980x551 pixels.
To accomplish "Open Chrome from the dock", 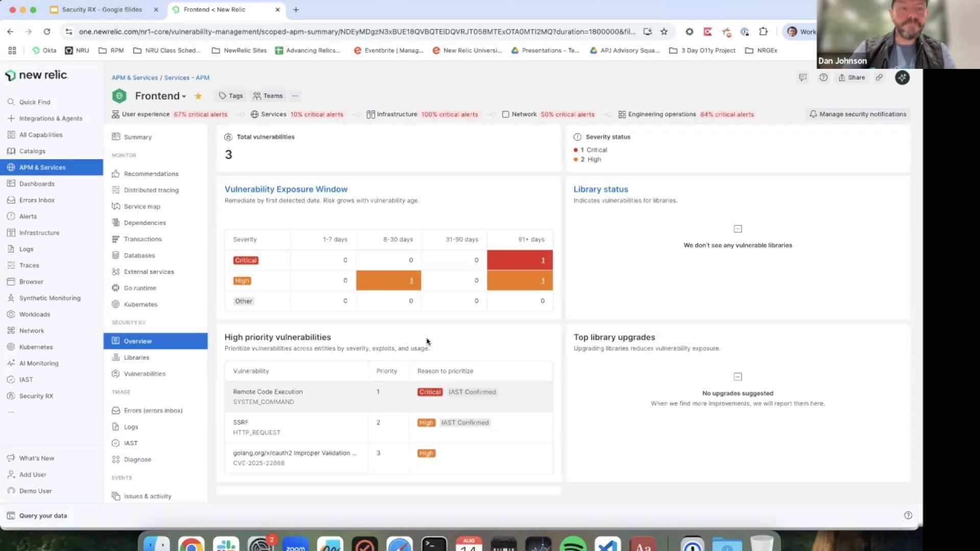I will 191,545.
